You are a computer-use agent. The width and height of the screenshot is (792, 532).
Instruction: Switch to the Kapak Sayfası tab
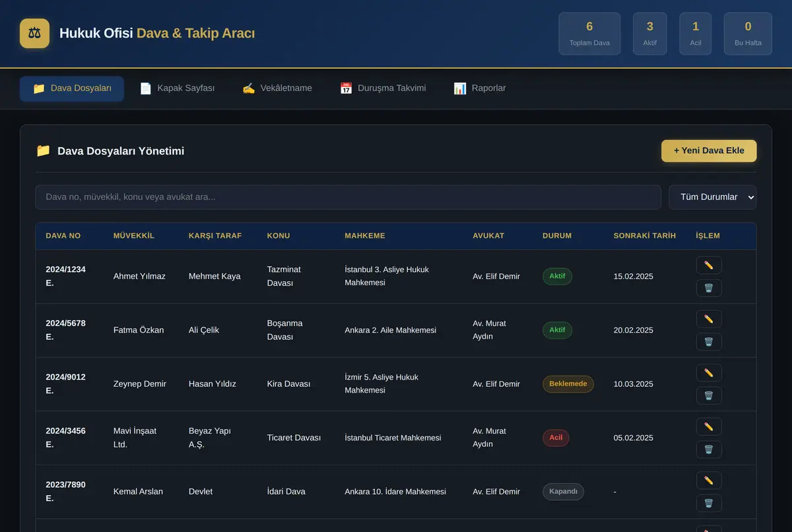coord(177,88)
